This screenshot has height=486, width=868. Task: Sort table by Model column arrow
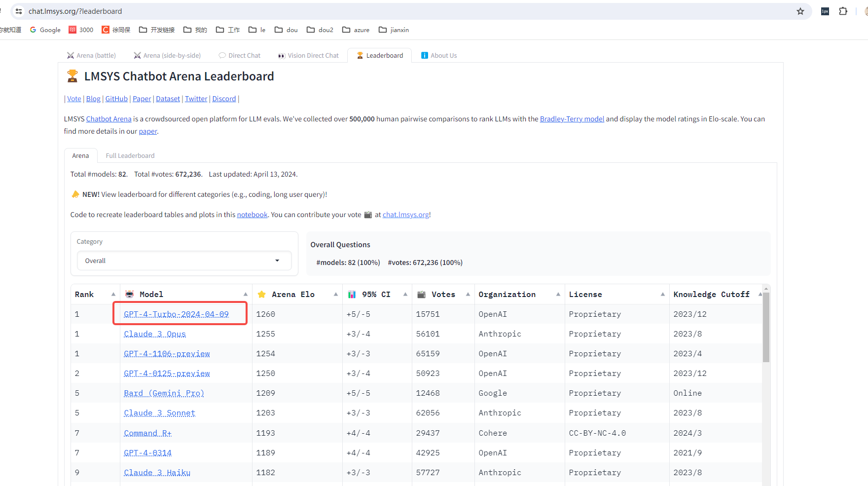click(246, 295)
